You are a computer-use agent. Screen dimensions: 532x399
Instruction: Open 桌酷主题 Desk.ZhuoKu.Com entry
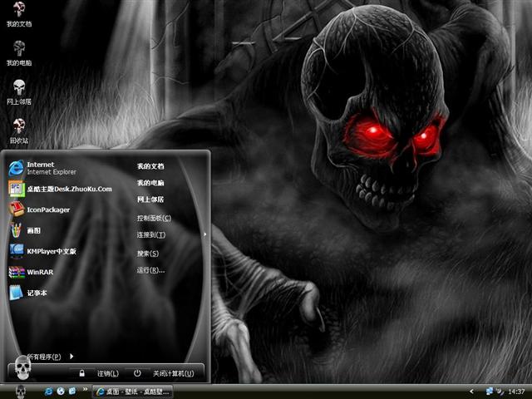click(x=60, y=189)
